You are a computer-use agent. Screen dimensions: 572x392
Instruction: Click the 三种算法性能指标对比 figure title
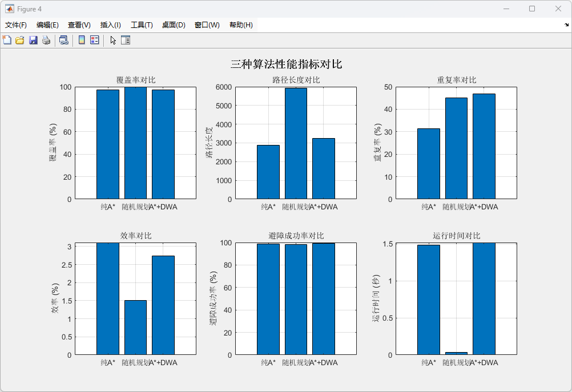[x=286, y=64]
